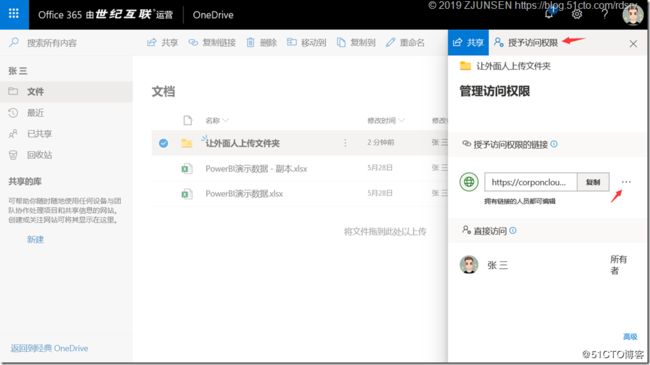Sort by the 名称 column dropdown
Screen dimensions: 650x365
217,120
